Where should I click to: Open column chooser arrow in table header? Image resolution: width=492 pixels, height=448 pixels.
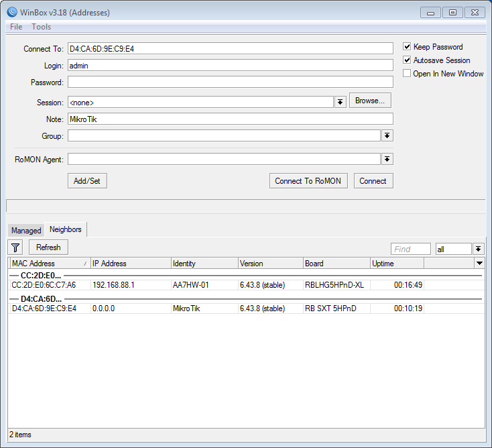point(479,263)
